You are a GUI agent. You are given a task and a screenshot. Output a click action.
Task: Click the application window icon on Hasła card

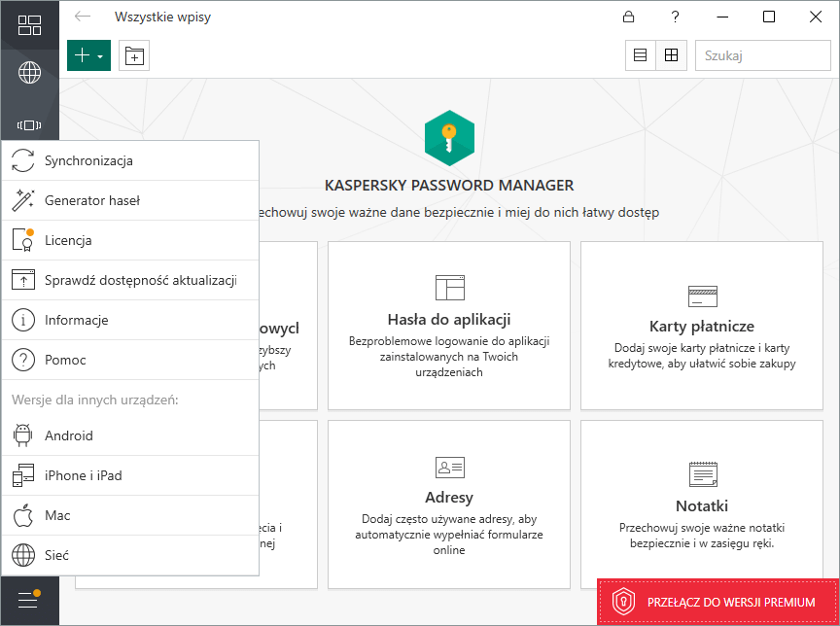(449, 288)
